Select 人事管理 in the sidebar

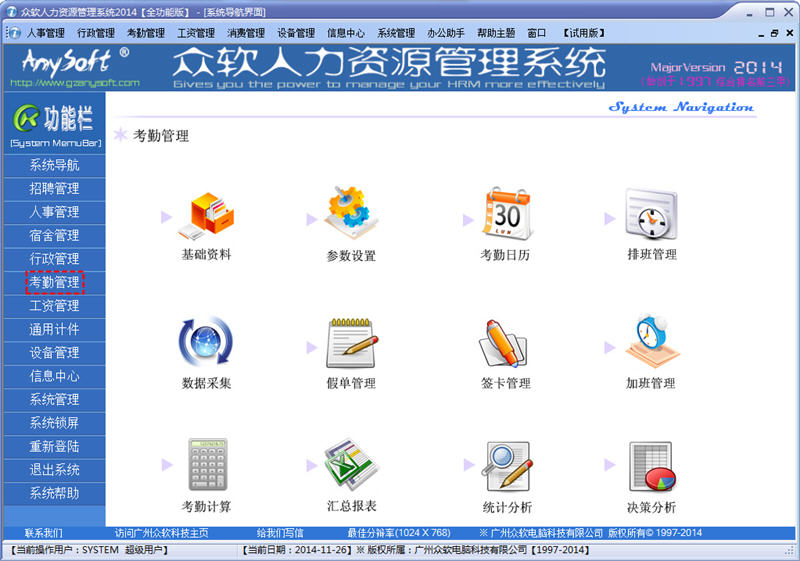pyautogui.click(x=54, y=212)
